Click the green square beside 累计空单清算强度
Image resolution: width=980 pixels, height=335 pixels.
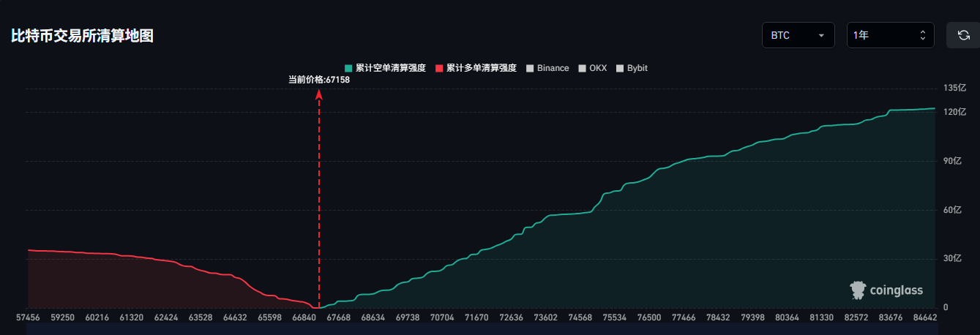pos(348,68)
